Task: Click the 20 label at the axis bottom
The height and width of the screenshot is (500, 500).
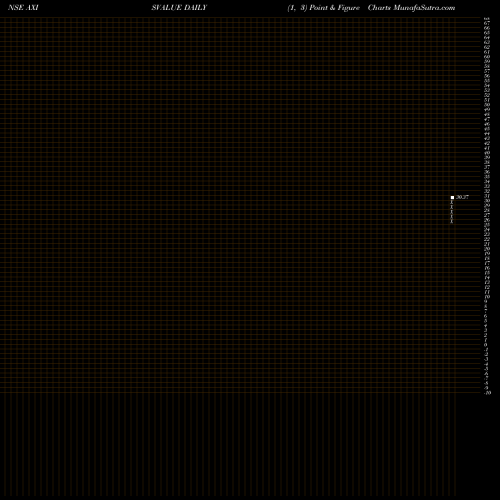Action: pyautogui.click(x=488, y=393)
